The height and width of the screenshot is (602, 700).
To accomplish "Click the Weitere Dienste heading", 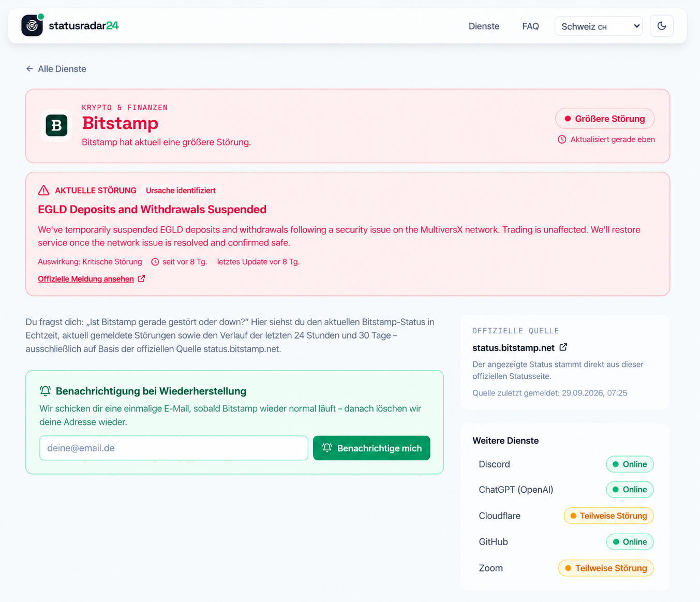I will pyautogui.click(x=505, y=441).
